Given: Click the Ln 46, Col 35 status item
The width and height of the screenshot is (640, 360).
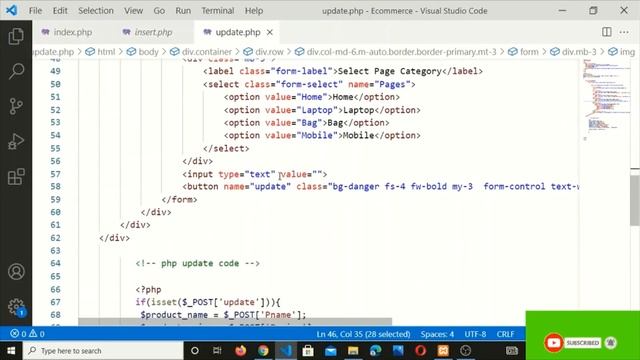Looking at the screenshot, I should [x=363, y=334].
